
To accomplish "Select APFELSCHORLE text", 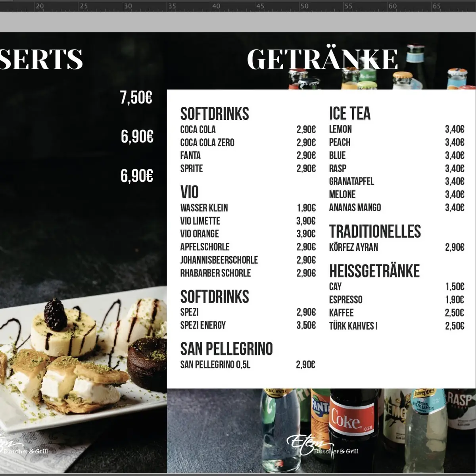I will point(205,247).
